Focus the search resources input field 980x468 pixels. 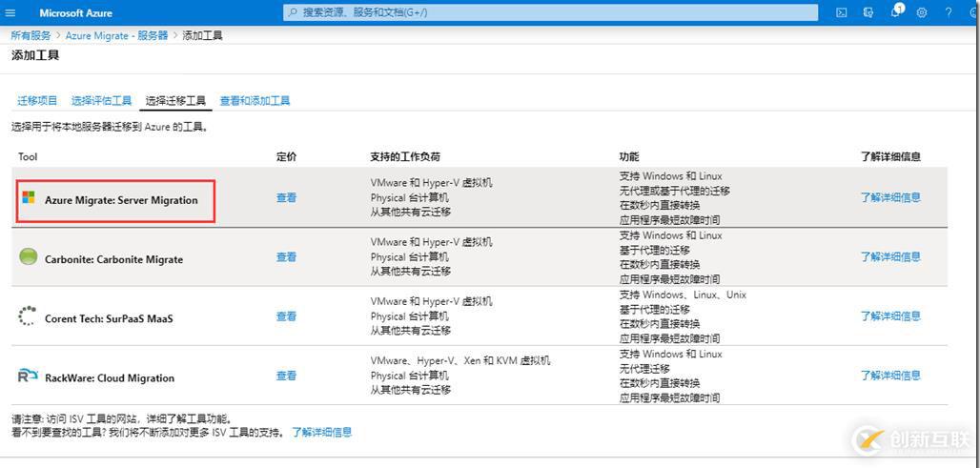click(x=551, y=12)
